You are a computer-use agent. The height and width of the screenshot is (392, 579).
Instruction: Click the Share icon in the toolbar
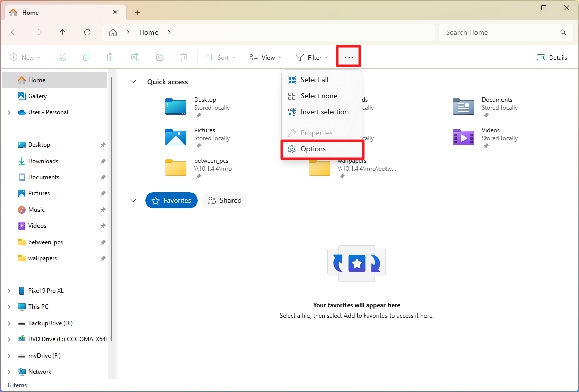point(160,57)
